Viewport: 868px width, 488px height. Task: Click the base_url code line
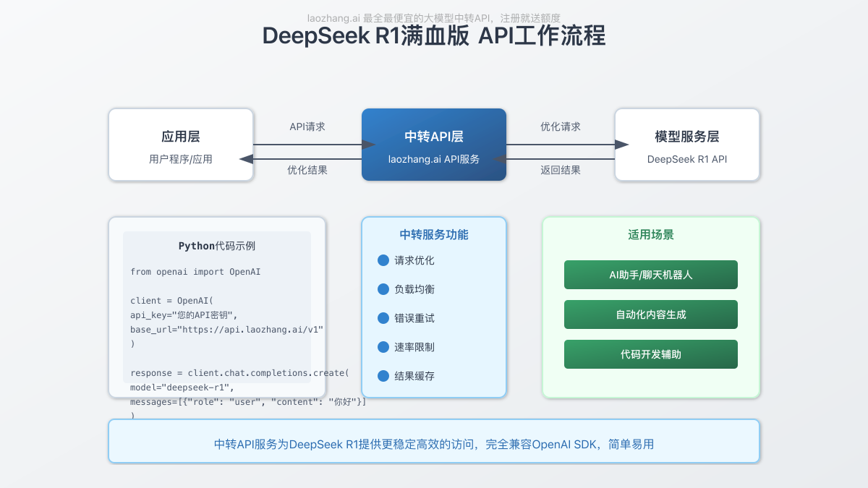pyautogui.click(x=227, y=330)
